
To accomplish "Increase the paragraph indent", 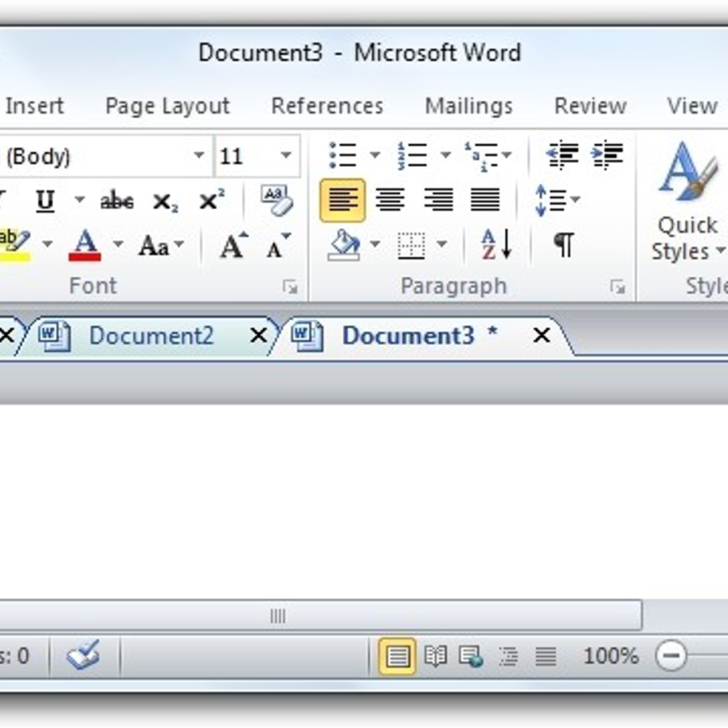I will [x=607, y=155].
